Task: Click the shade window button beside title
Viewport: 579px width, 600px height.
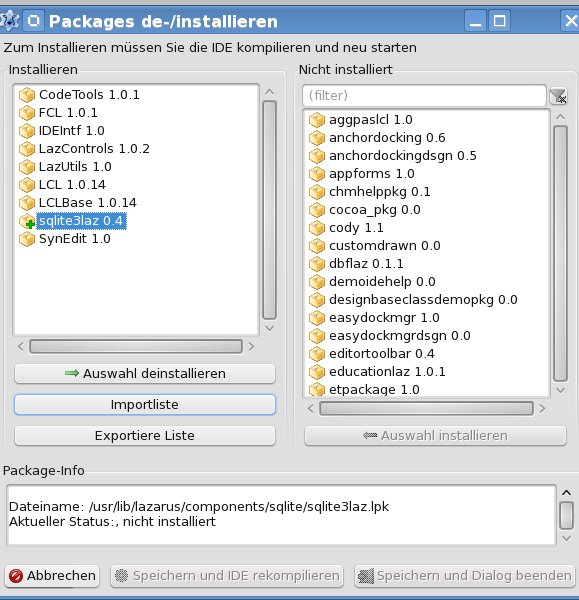Action: pyautogui.click(x=34, y=21)
